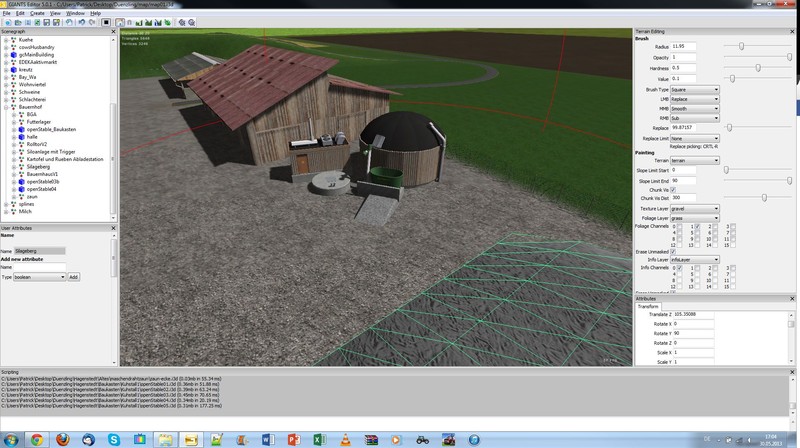Close the Scenegraph panel with its X
Image resolution: width=800 pixels, height=448 pixels.
pyautogui.click(x=113, y=32)
